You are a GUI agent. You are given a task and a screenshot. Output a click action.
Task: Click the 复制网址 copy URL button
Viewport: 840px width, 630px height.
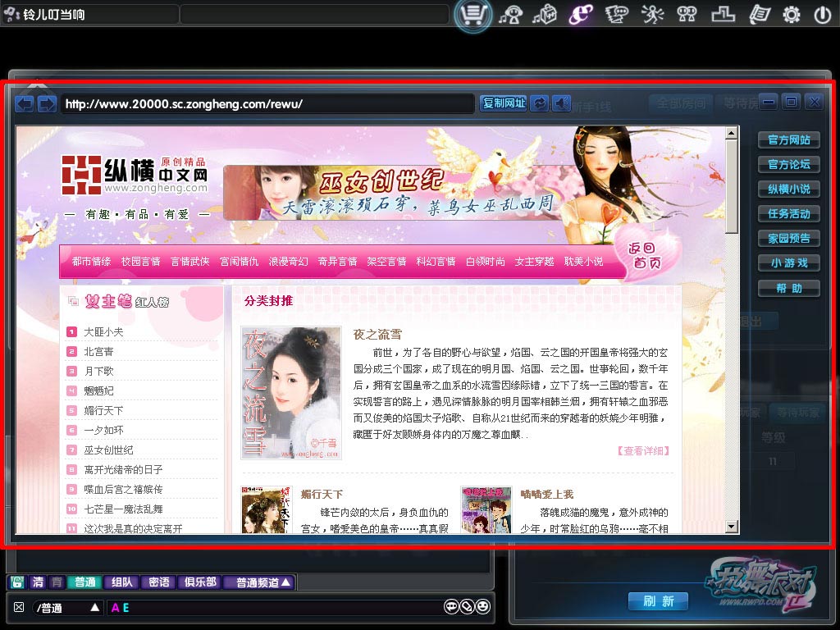click(504, 103)
